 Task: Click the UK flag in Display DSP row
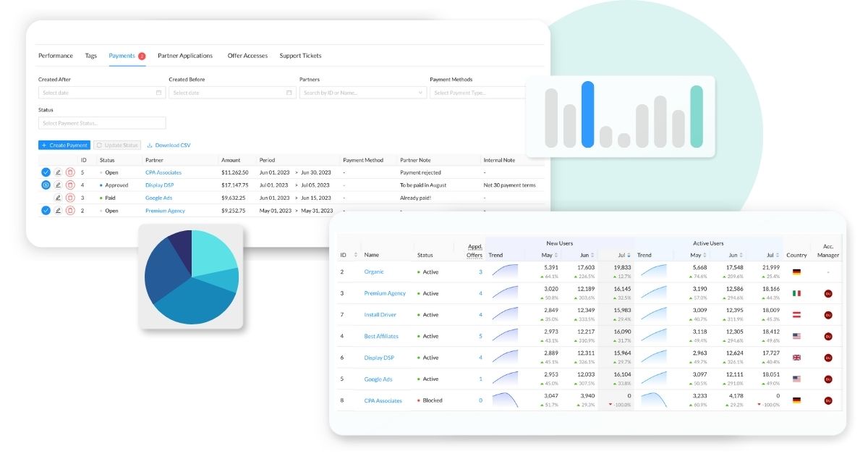[796, 358]
